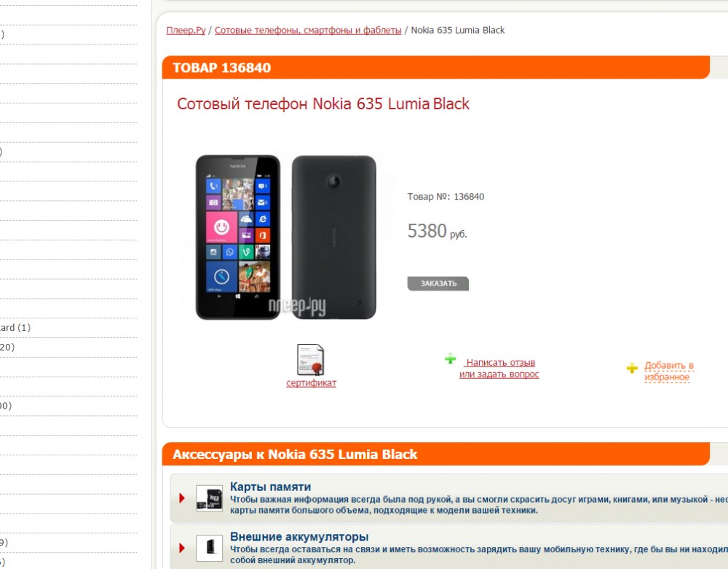The width and height of the screenshot is (728, 569).
Task: Open the Плеер.Ру breadcrumb link
Action: pos(186,30)
